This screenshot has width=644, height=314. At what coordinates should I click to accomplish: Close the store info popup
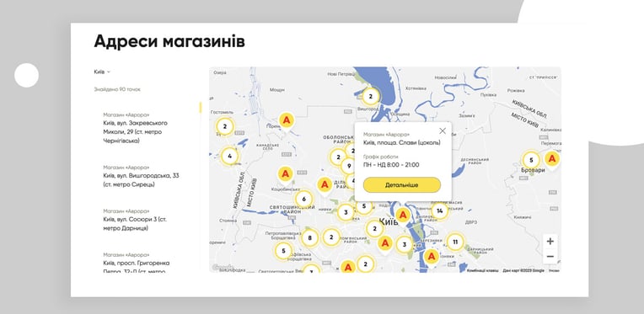pyautogui.click(x=443, y=130)
